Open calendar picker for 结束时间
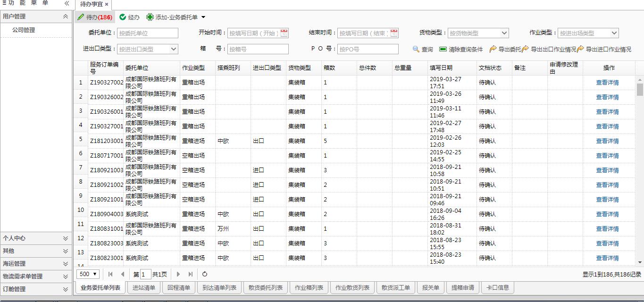The image size is (644, 302). click(x=394, y=33)
